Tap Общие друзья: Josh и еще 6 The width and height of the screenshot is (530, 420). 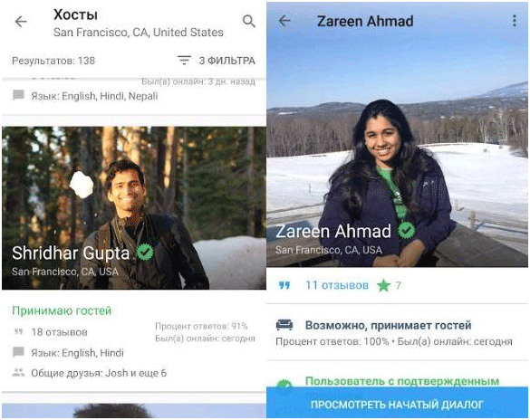coord(99,373)
